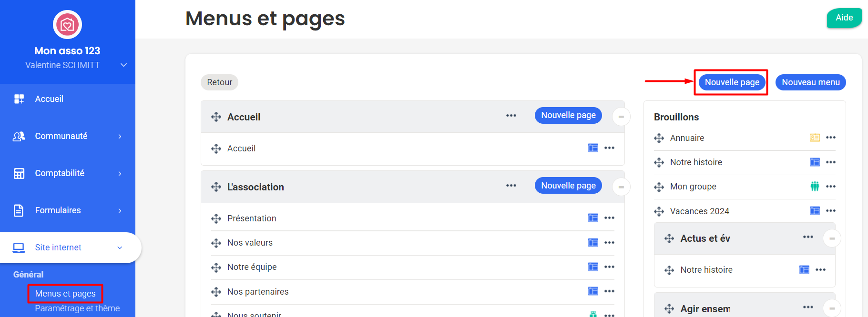Open three-dot options for the Accueil menu header
868x317 pixels.
tap(511, 116)
